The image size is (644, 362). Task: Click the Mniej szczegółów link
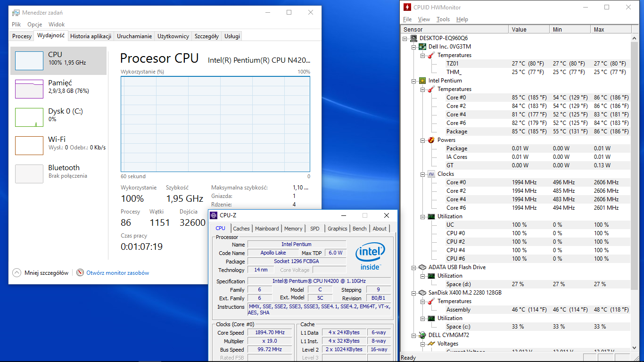tap(46, 273)
